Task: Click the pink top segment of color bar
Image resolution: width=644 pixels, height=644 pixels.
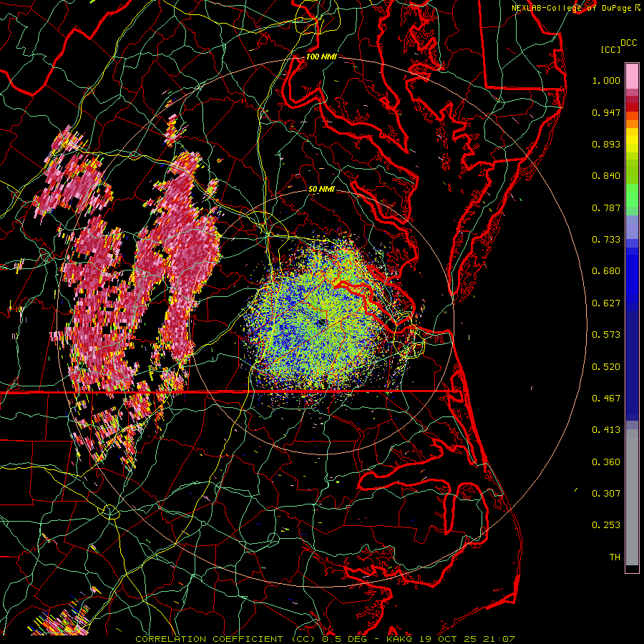Action: coord(632,77)
